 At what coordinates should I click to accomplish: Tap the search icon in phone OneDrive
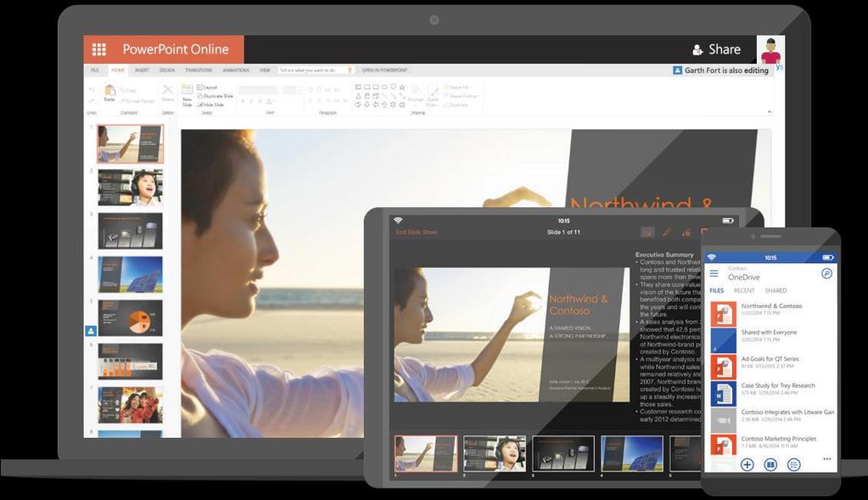[826, 273]
